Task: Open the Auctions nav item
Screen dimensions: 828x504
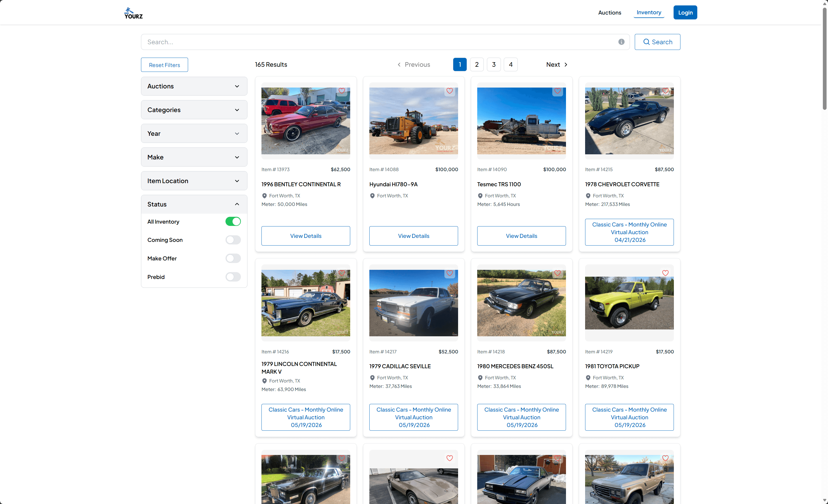Action: click(609, 13)
